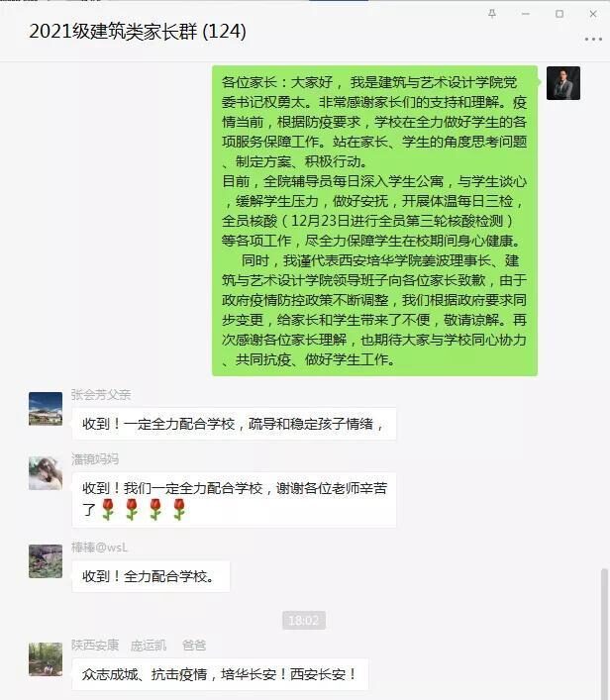Open 棒棒@wsL's avatar
The width and height of the screenshot is (610, 700).
click(x=46, y=561)
